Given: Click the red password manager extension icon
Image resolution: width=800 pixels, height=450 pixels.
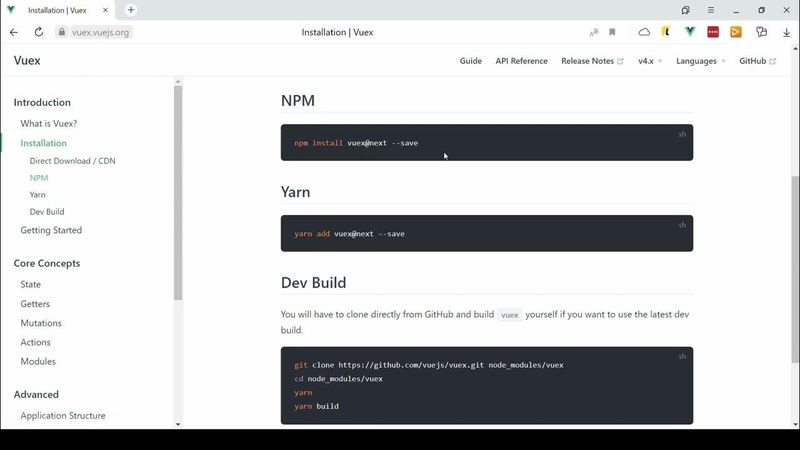Looking at the screenshot, I should 713,32.
